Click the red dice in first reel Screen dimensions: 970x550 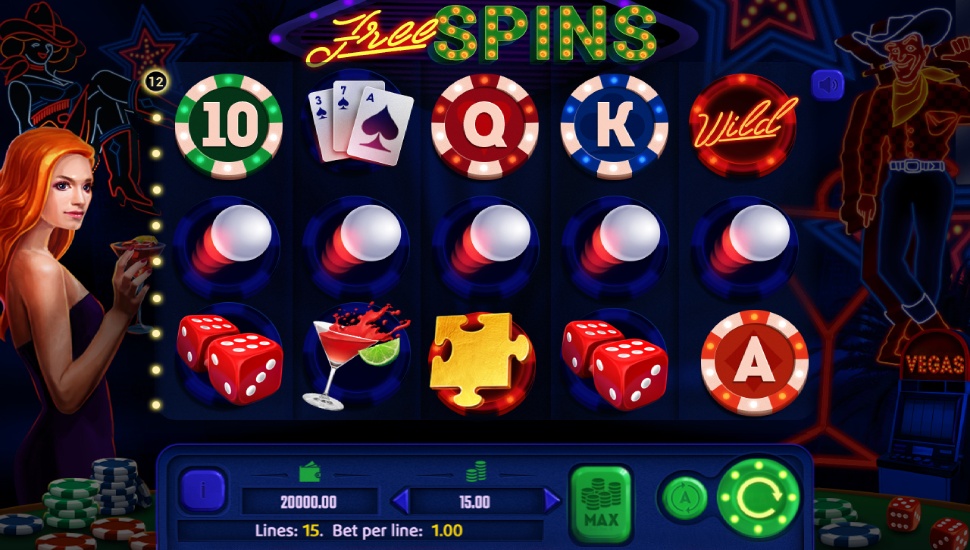click(x=230, y=359)
